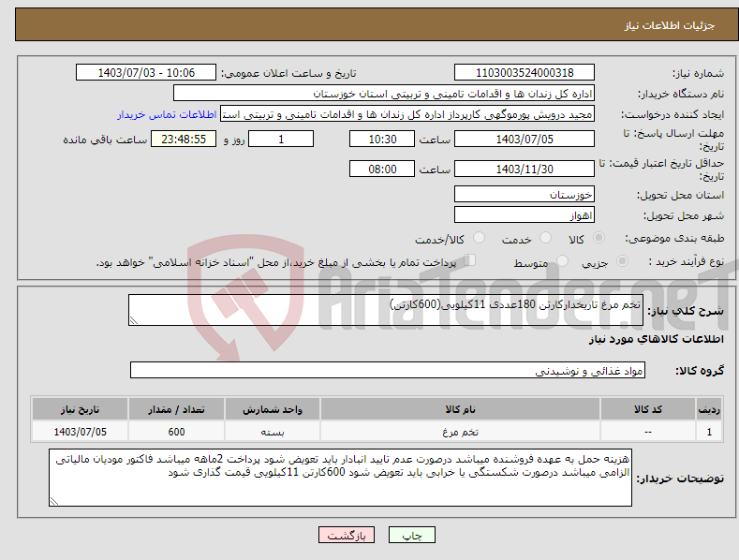This screenshot has height=560, width=739.
Task: Click the row number cell 1
Action: tap(709, 432)
